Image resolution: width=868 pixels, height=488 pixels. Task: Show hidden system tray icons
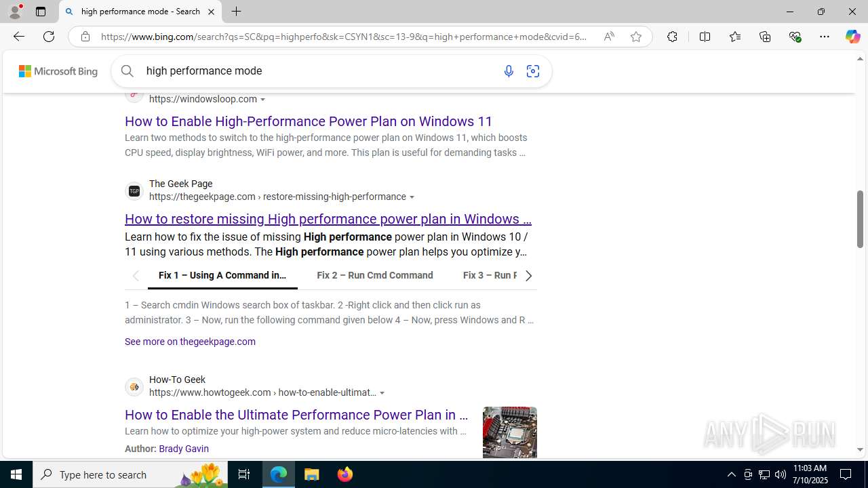coord(731,474)
